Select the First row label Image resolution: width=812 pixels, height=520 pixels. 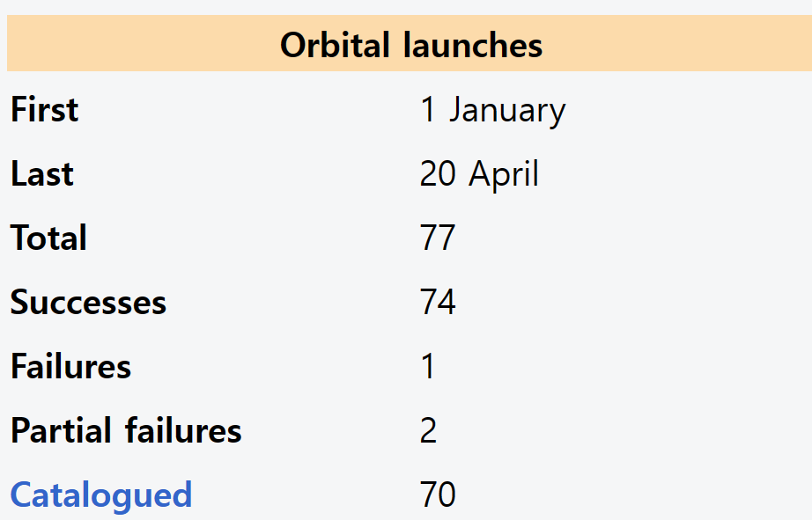point(45,110)
